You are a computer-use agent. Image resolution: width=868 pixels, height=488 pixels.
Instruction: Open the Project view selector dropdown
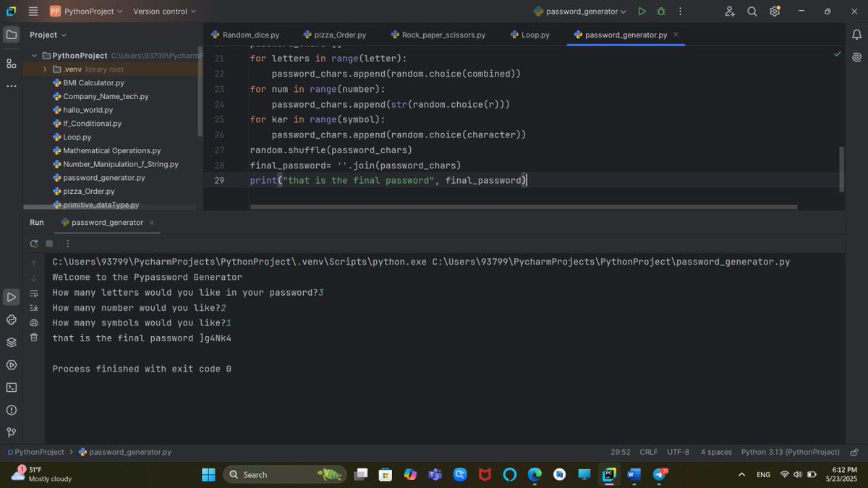coord(48,35)
